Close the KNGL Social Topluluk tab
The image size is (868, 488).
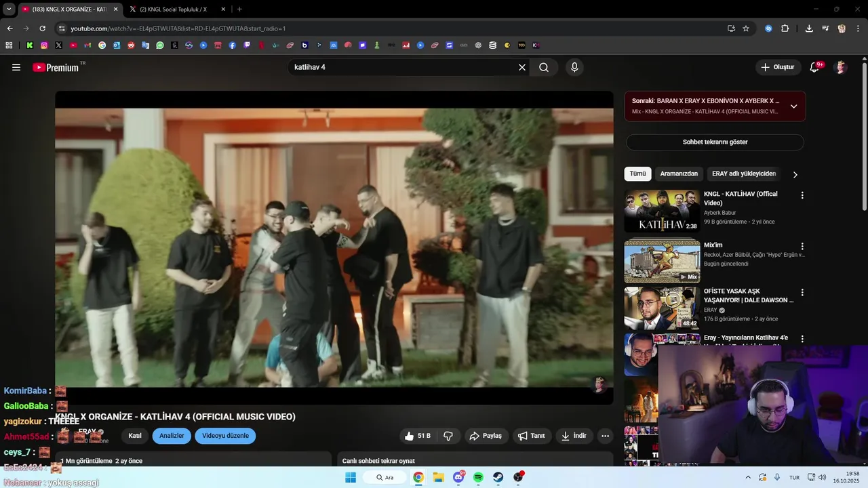224,9
